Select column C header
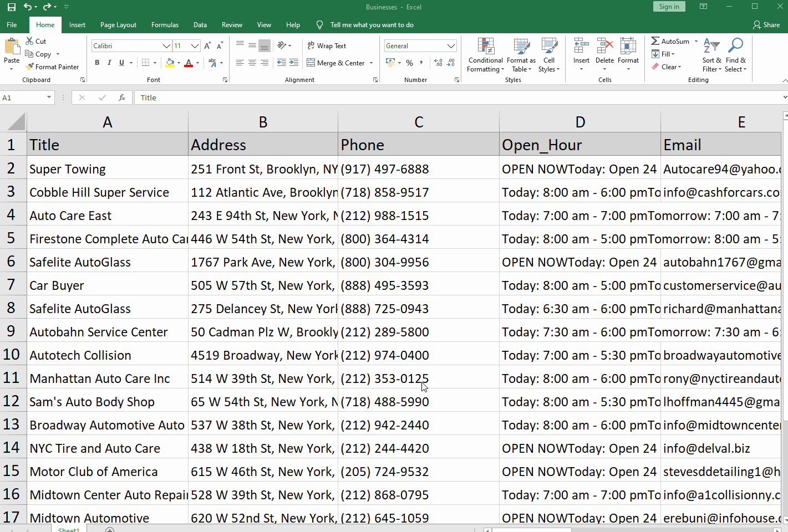The width and height of the screenshot is (788, 532). (419, 122)
